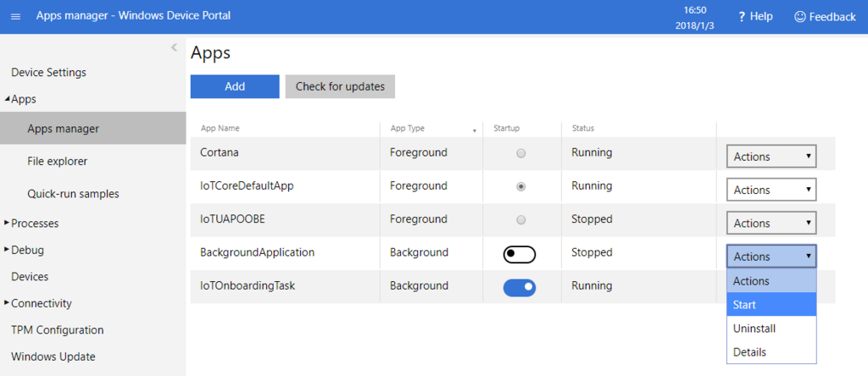Open the hamburger navigation menu

tap(15, 17)
